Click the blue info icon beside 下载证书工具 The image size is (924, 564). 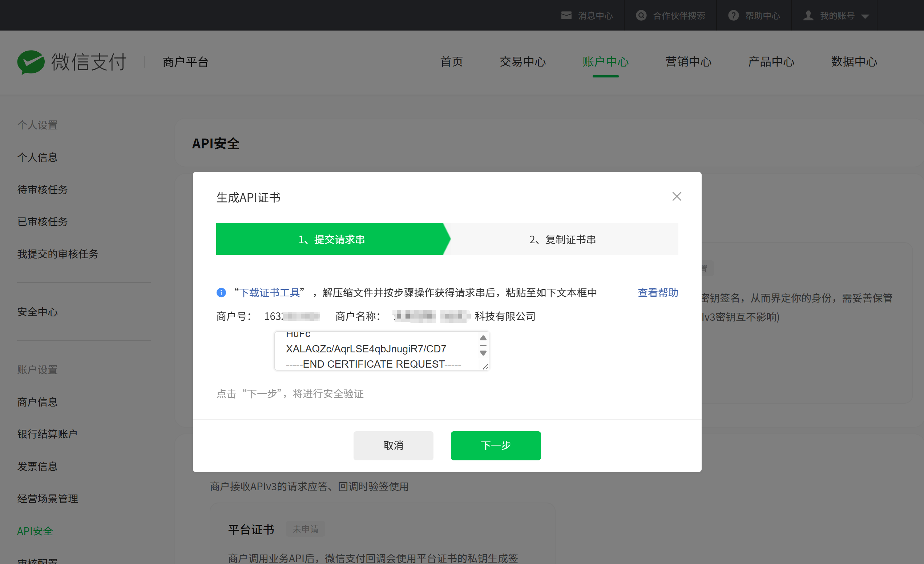point(221,292)
